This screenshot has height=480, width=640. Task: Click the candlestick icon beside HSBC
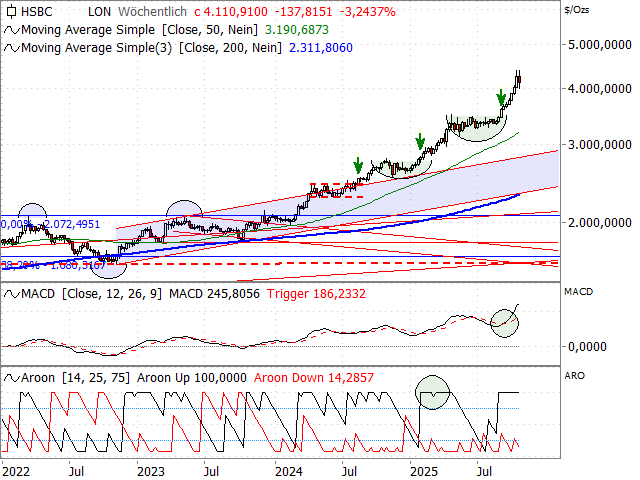11,11
